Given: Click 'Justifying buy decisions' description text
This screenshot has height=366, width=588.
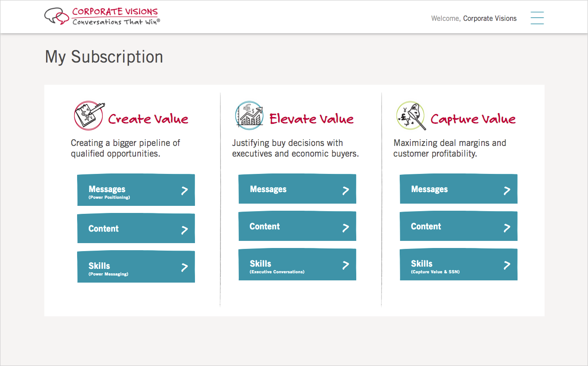Looking at the screenshot, I should click(295, 148).
